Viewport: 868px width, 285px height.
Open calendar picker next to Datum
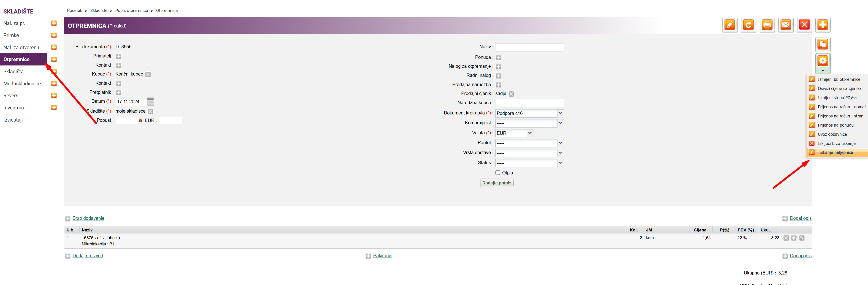[x=150, y=101]
